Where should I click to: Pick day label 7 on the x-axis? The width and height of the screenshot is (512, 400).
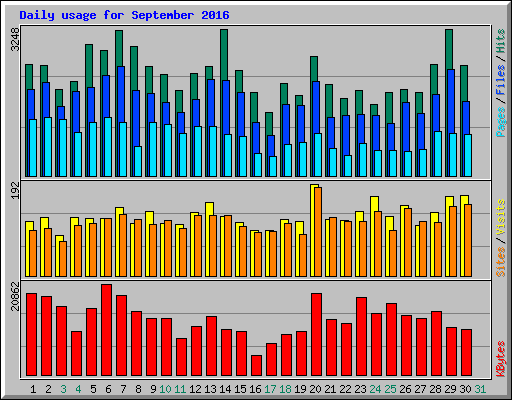tap(123, 389)
